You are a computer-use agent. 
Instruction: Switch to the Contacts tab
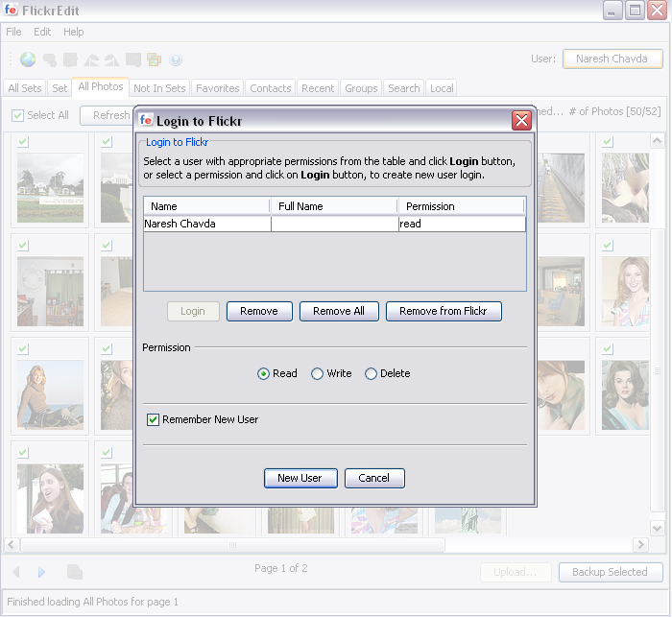click(271, 88)
